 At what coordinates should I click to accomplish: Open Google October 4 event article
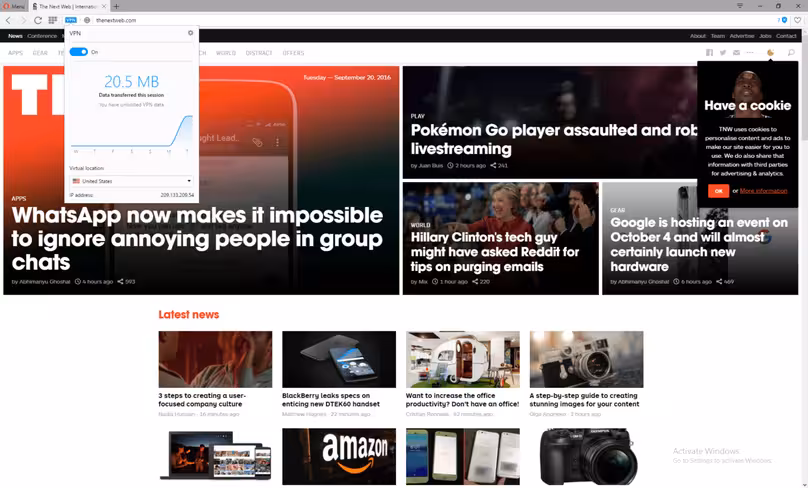(699, 244)
